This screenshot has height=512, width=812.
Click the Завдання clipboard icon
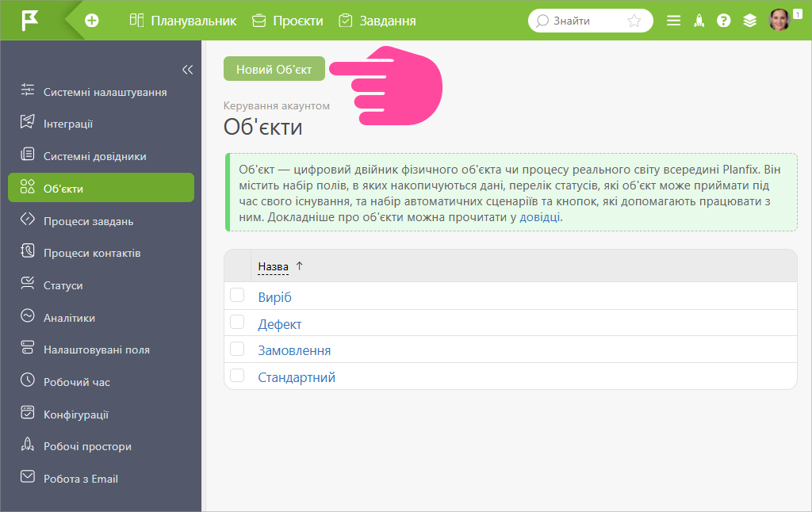tap(346, 21)
